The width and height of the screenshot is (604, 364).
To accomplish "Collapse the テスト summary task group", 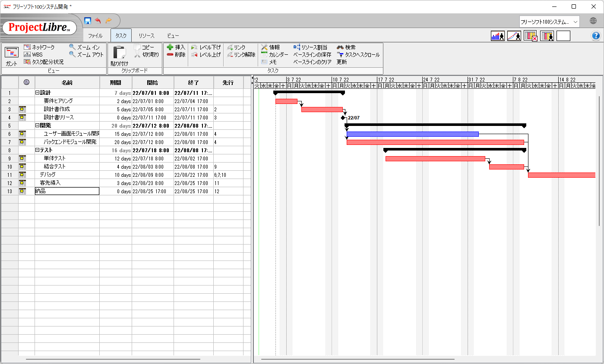I will [37, 151].
